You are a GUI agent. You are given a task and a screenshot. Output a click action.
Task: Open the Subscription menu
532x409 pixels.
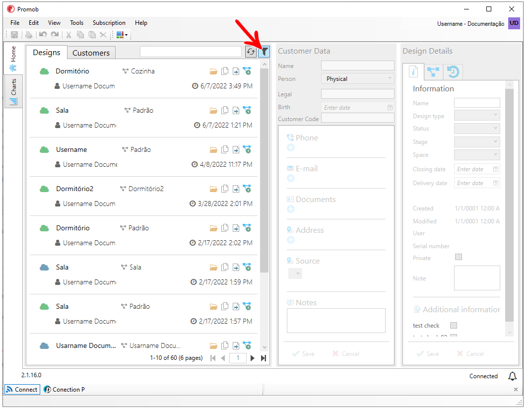[x=109, y=23]
